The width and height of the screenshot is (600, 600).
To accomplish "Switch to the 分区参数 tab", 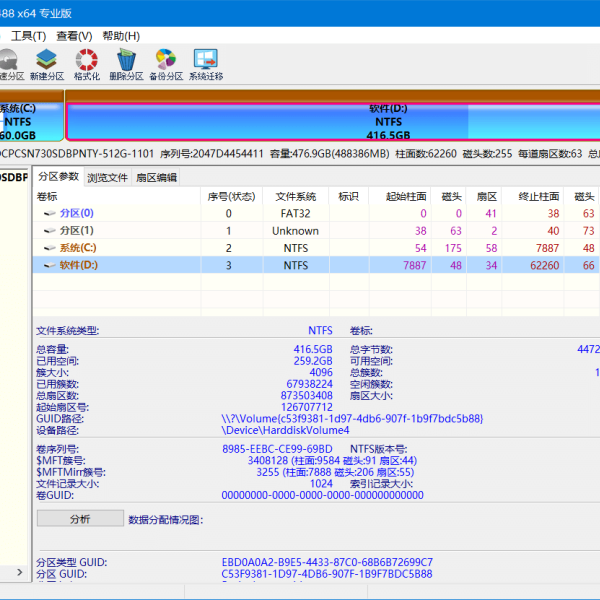I will point(59,177).
